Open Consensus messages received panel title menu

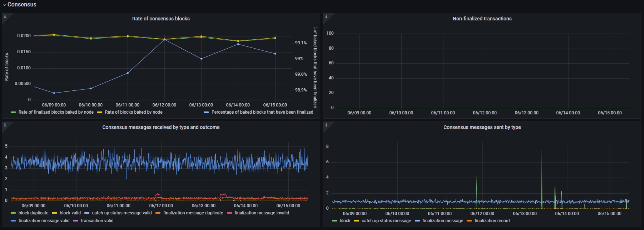coord(161,127)
